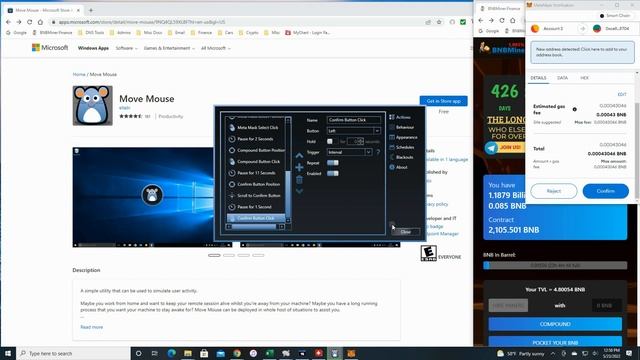Expand Games & Entertainment menu
This screenshot has height=360, width=640.
pyautogui.click(x=169, y=48)
